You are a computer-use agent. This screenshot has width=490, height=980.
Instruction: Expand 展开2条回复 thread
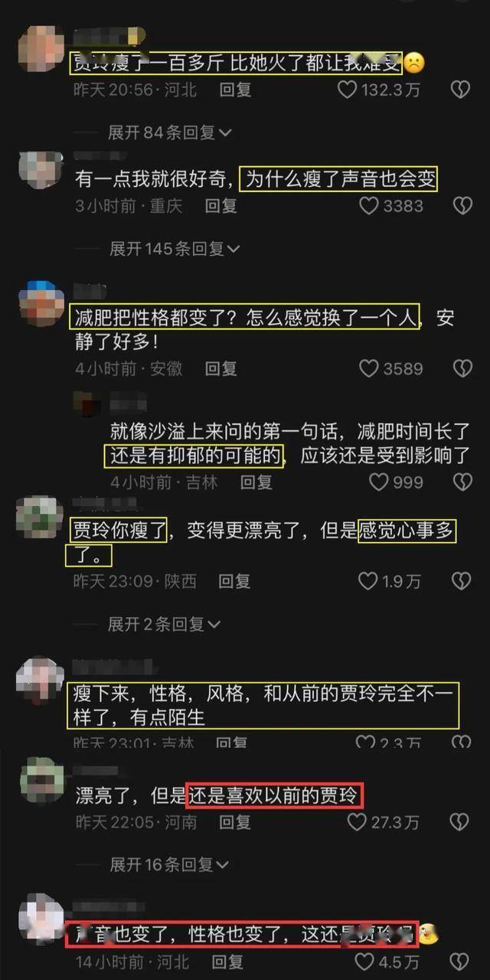click(164, 623)
